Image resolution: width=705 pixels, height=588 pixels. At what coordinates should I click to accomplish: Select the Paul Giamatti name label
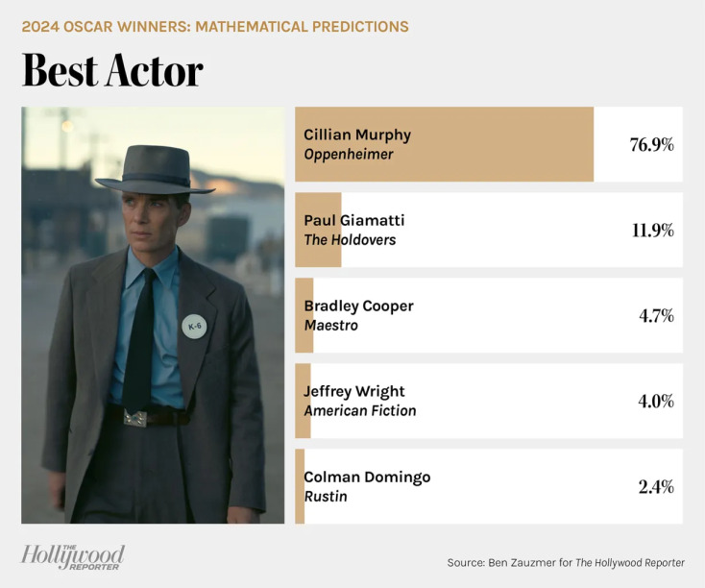click(x=352, y=220)
